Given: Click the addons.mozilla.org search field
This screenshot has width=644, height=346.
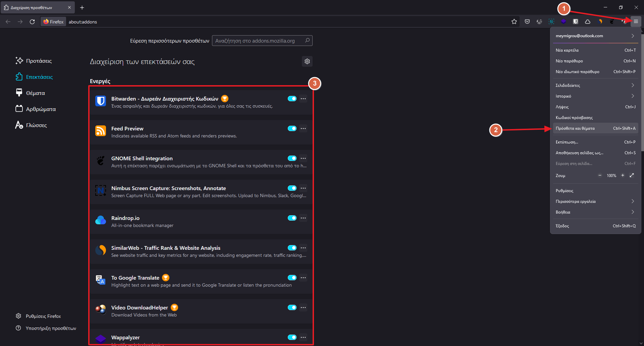Looking at the screenshot, I should [258, 41].
